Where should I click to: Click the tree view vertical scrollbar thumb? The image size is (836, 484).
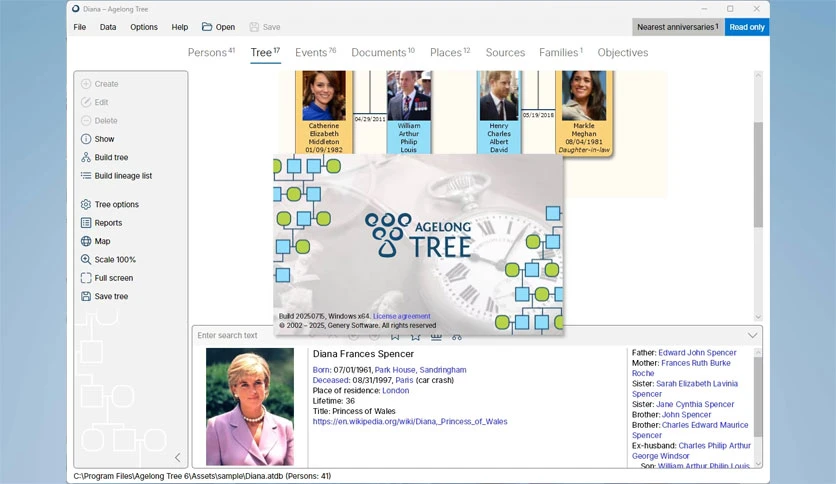tap(758, 175)
